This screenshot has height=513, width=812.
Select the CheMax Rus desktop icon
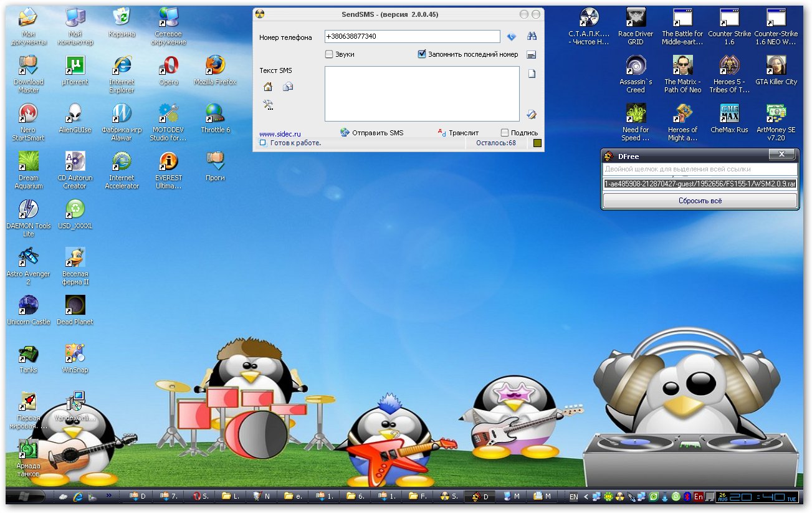pyautogui.click(x=729, y=118)
